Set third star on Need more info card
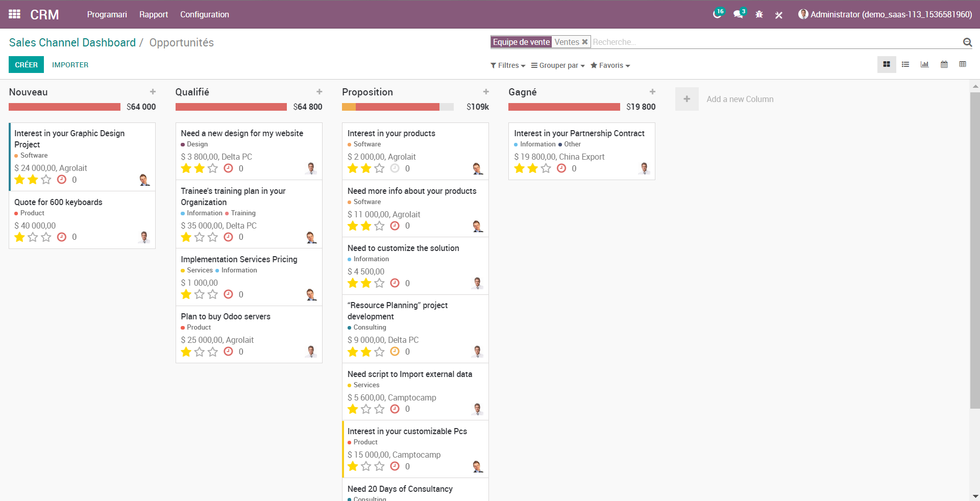This screenshot has width=980, height=501. coord(379,226)
